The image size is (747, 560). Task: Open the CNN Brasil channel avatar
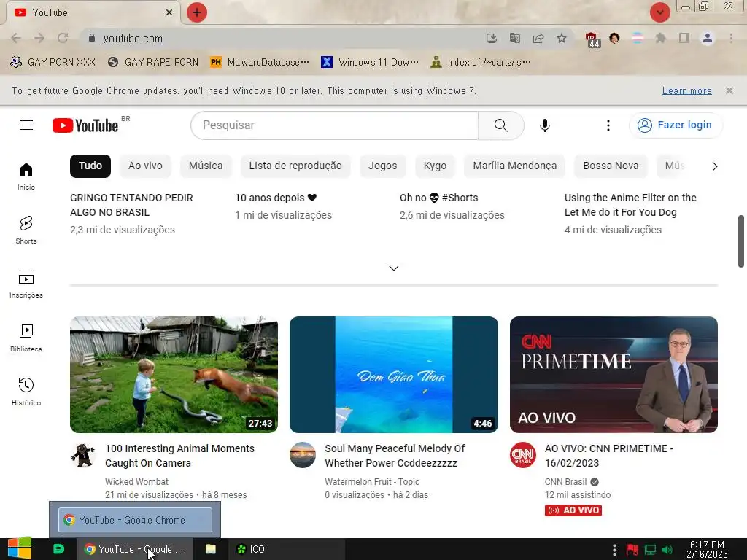522,455
